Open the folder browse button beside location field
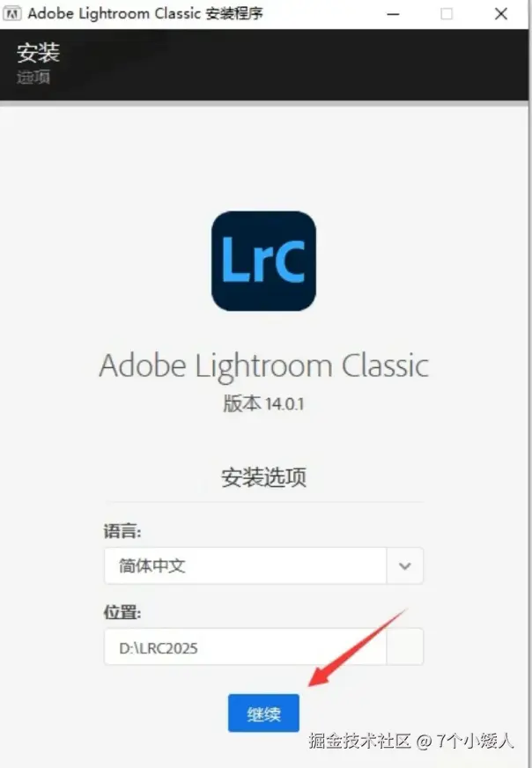Image resolution: width=532 pixels, height=768 pixels. (x=404, y=647)
